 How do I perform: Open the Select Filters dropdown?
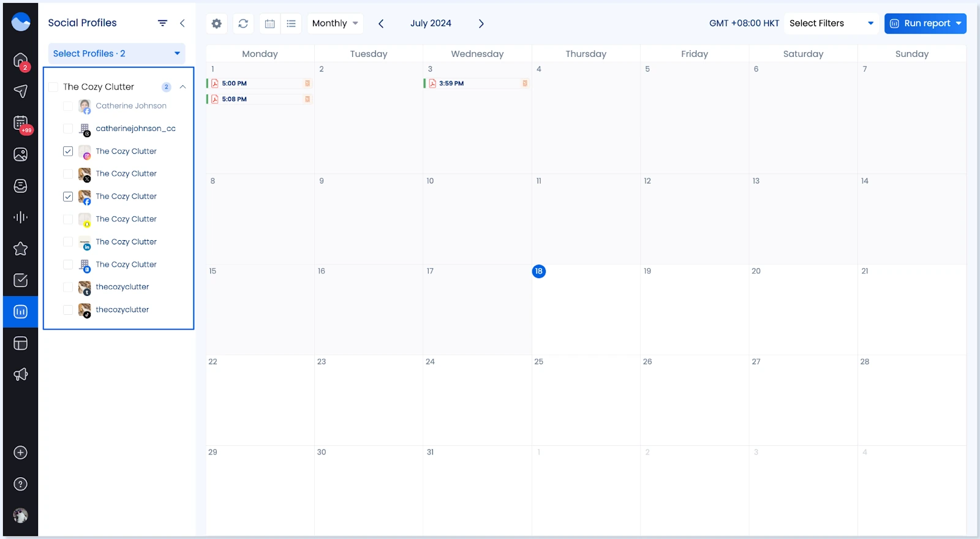[831, 23]
